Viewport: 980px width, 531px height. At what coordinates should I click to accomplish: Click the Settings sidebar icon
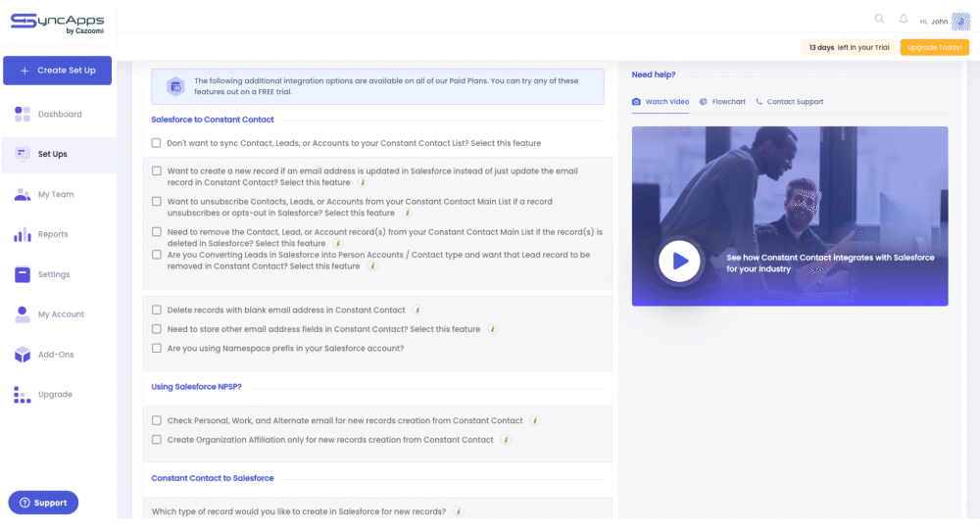tap(23, 274)
